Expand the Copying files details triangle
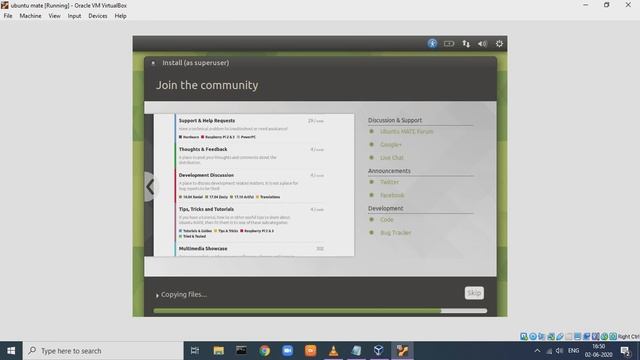 (x=157, y=295)
